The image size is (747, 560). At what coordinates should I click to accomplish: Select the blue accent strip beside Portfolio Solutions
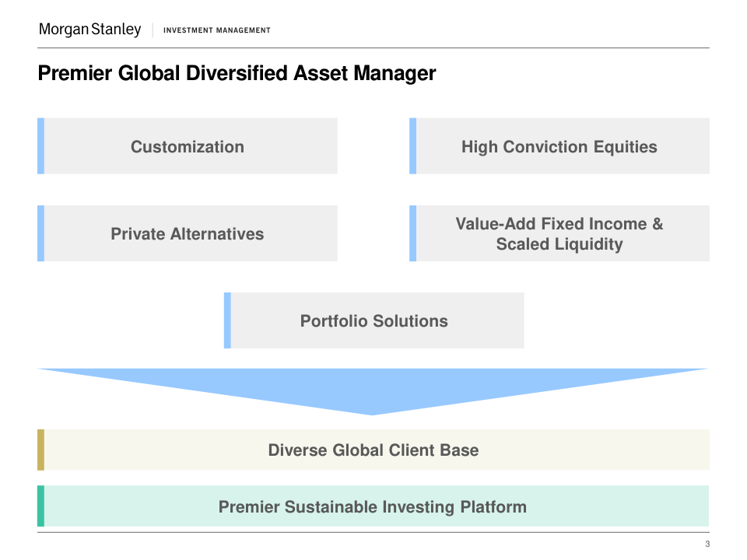click(x=227, y=320)
